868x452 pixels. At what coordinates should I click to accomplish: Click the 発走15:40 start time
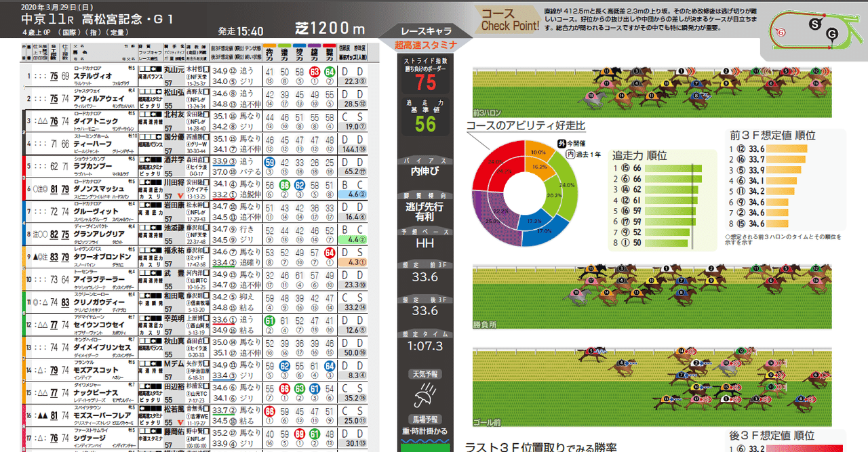click(x=241, y=31)
